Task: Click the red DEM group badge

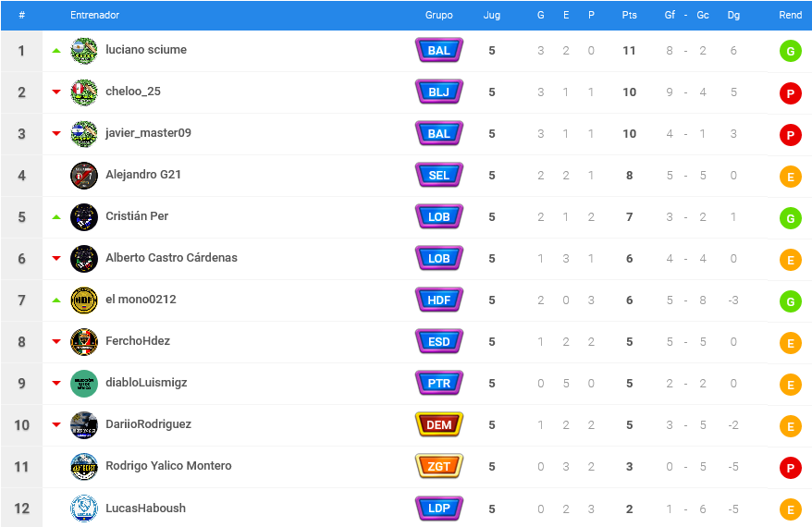Action: click(x=439, y=425)
